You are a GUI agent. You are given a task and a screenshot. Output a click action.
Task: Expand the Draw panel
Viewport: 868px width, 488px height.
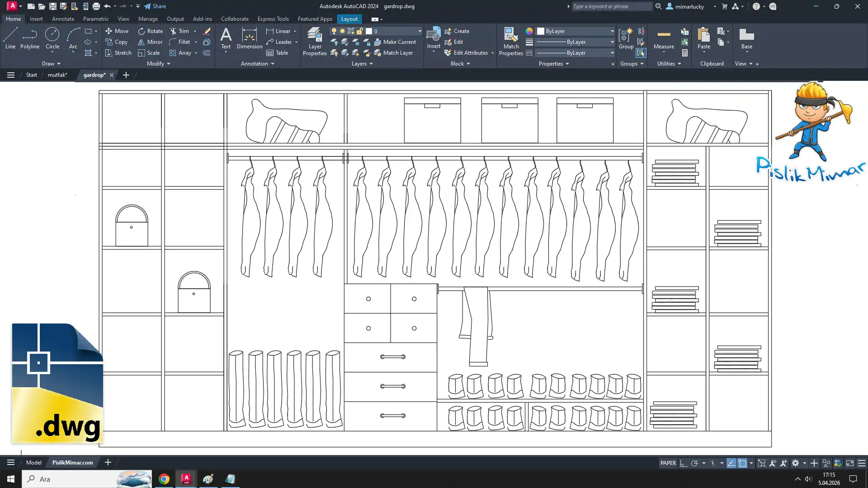tap(51, 64)
